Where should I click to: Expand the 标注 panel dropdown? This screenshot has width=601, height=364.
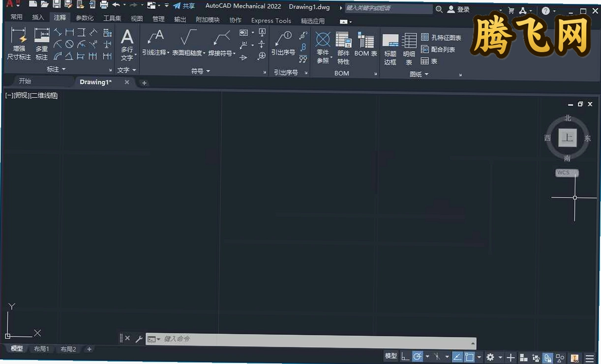(56, 69)
